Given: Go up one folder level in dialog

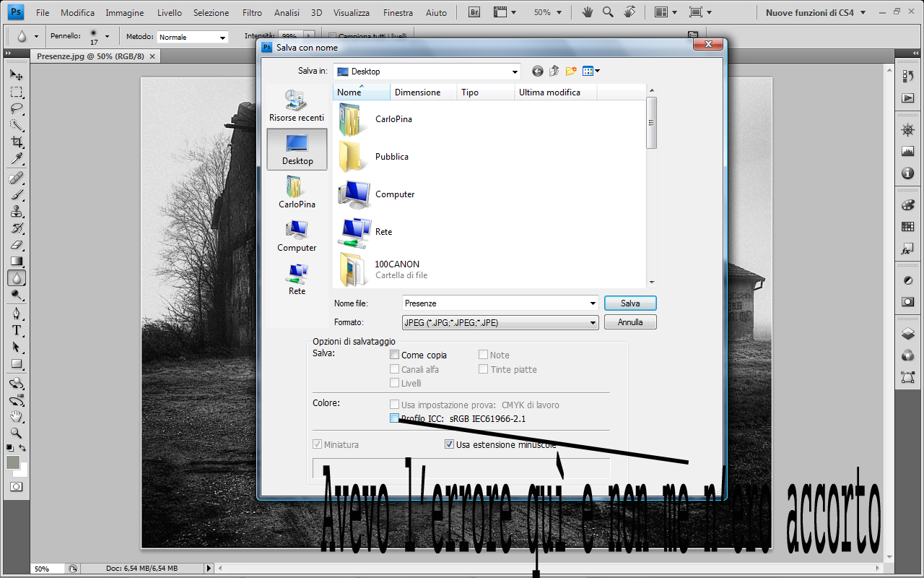Looking at the screenshot, I should pos(554,71).
